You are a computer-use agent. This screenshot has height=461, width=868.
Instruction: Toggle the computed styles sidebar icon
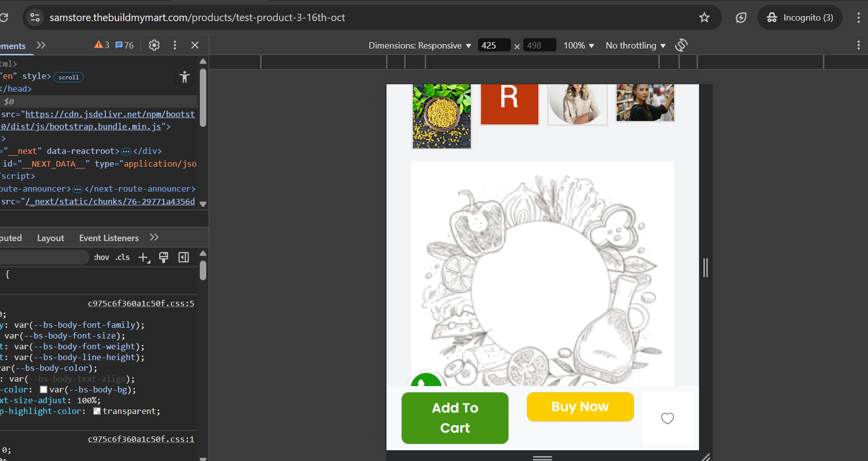[x=184, y=257]
